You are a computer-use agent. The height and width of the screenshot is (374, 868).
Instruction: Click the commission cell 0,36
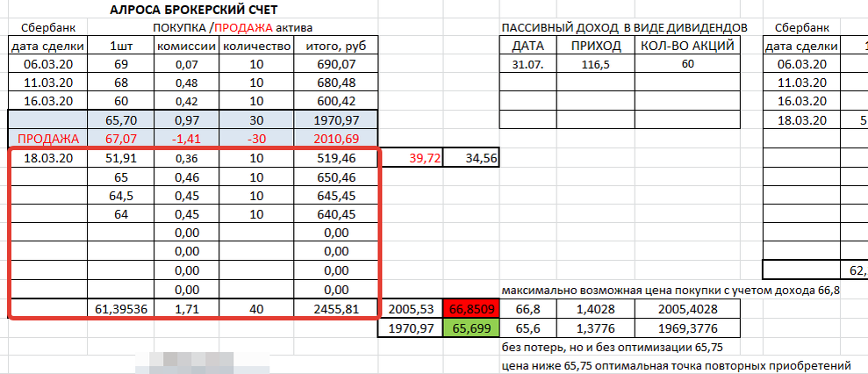point(187,158)
